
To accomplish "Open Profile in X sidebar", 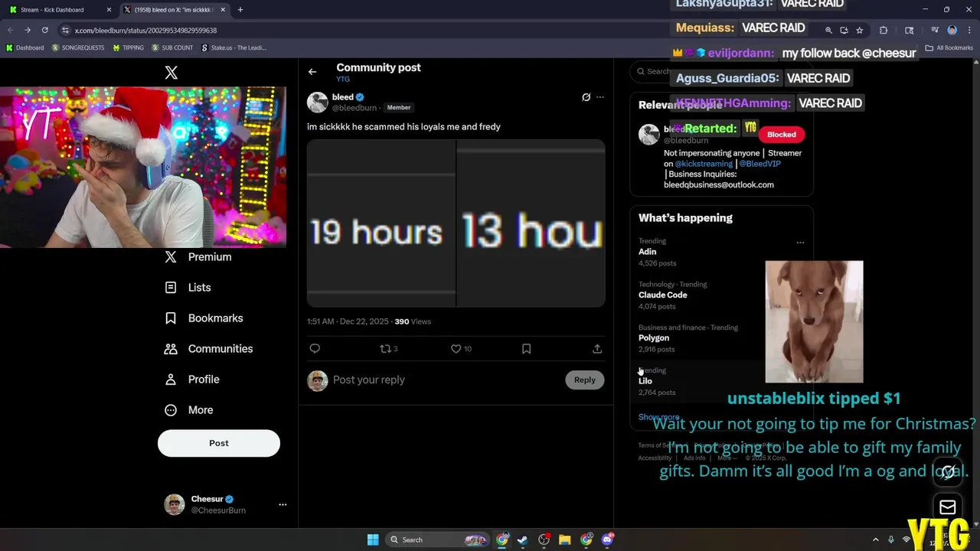I will (192, 380).
